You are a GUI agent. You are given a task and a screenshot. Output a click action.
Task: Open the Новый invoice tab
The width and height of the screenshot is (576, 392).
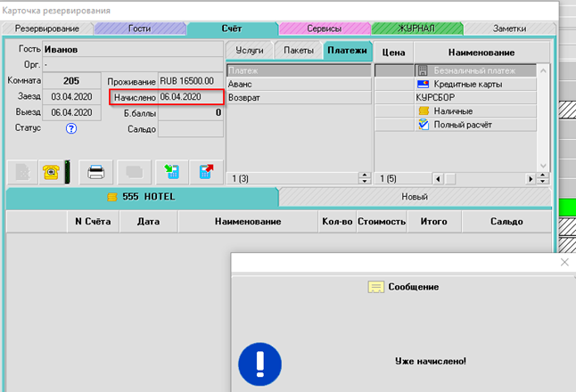415,197
